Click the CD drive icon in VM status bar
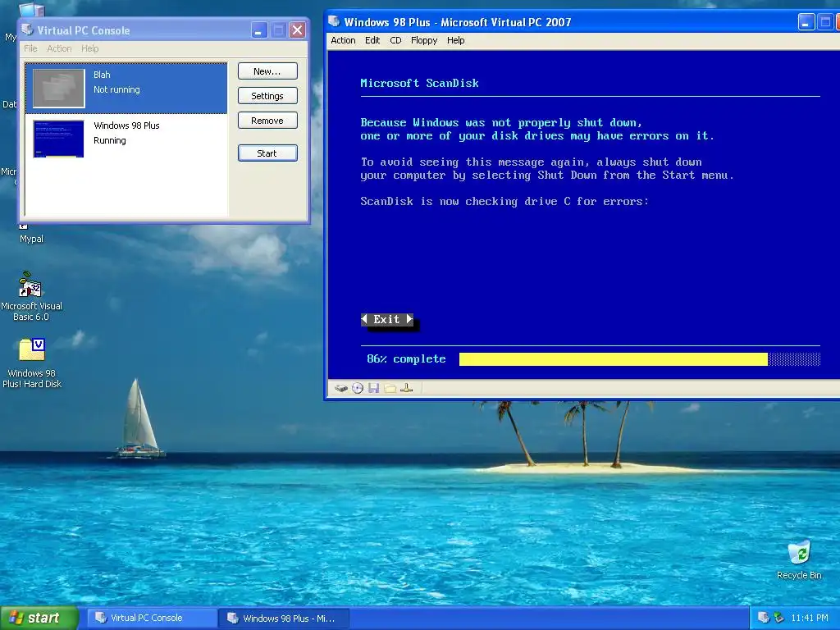The height and width of the screenshot is (630, 840). click(358, 388)
